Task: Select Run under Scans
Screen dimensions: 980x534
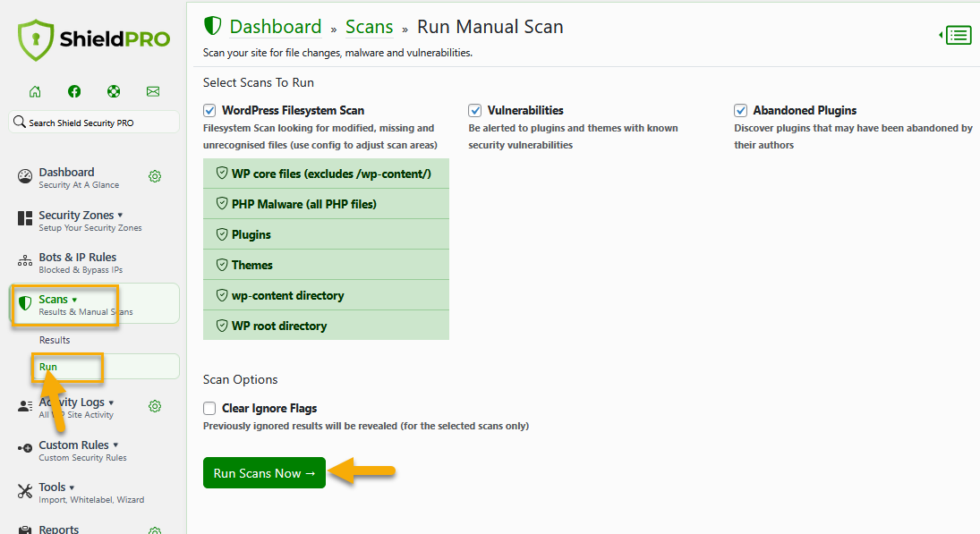Action: pos(48,367)
